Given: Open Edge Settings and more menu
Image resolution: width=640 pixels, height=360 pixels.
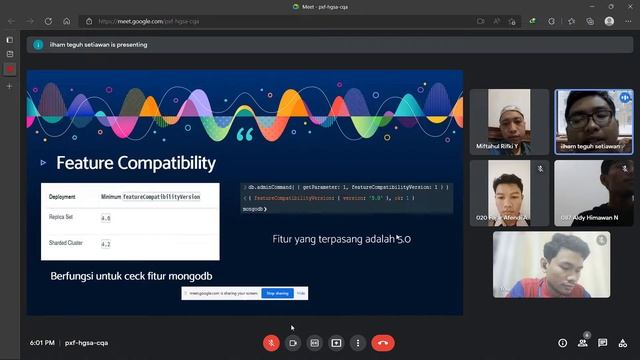Looking at the screenshot, I should tap(628, 21).
